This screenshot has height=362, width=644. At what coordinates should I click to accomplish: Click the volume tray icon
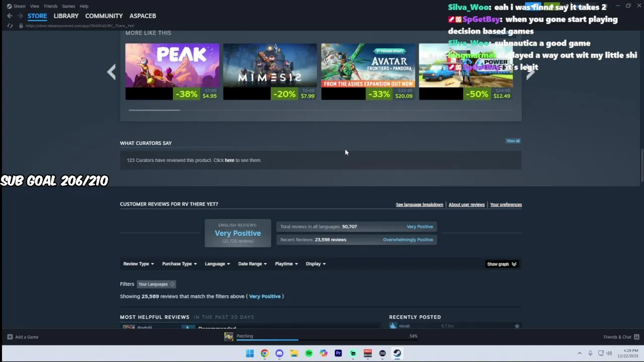pyautogui.click(x=609, y=353)
